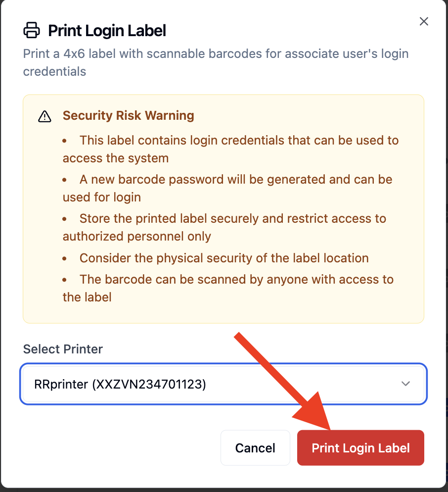The width and height of the screenshot is (448, 492).
Task: Cancel printing the login label
Action: pyautogui.click(x=255, y=448)
